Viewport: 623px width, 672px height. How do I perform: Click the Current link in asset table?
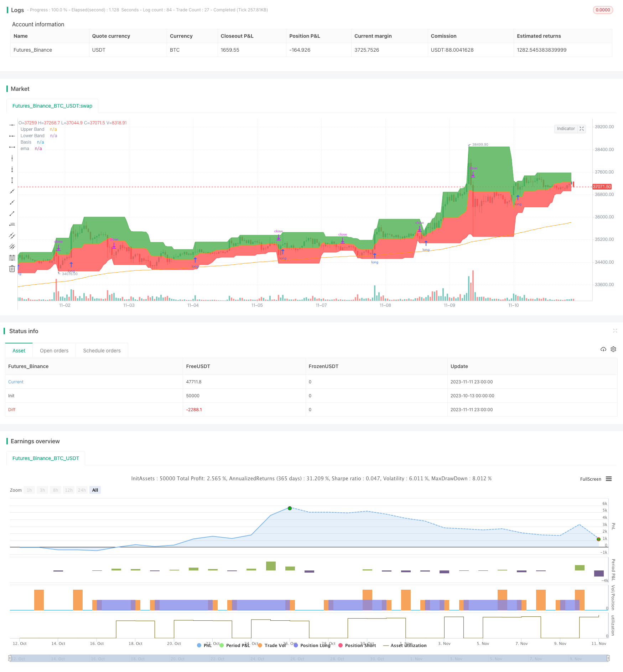coord(16,382)
